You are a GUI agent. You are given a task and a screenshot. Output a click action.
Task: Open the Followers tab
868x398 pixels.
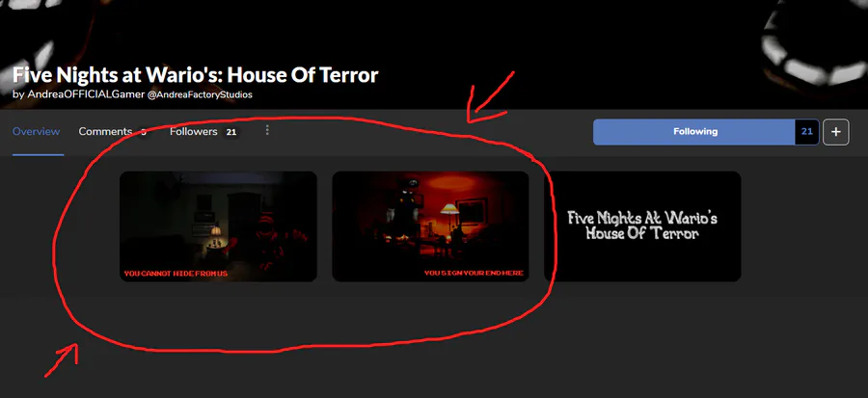[193, 132]
